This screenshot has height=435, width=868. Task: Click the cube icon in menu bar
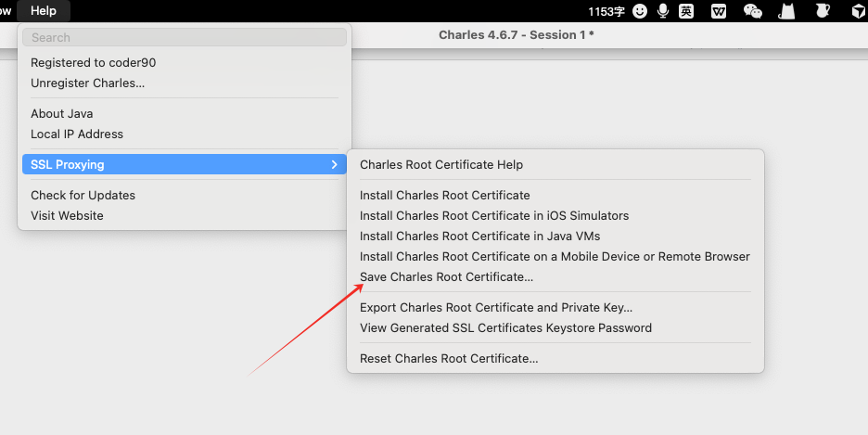click(858, 11)
